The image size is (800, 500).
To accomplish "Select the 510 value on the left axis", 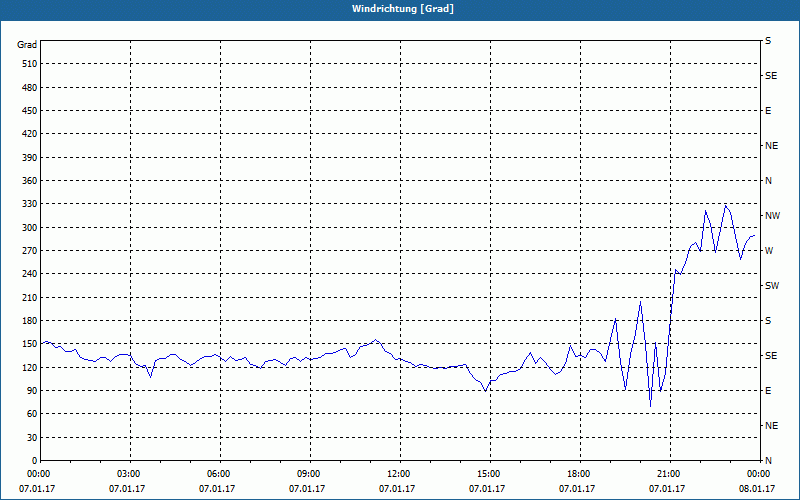I will 30,64.
